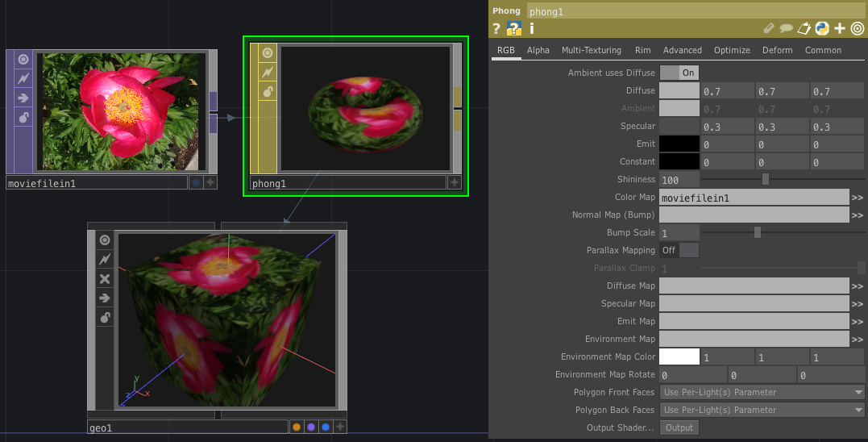Open the Diffuse color swatch
Image resolution: width=868 pixels, height=442 pixels.
679,90
